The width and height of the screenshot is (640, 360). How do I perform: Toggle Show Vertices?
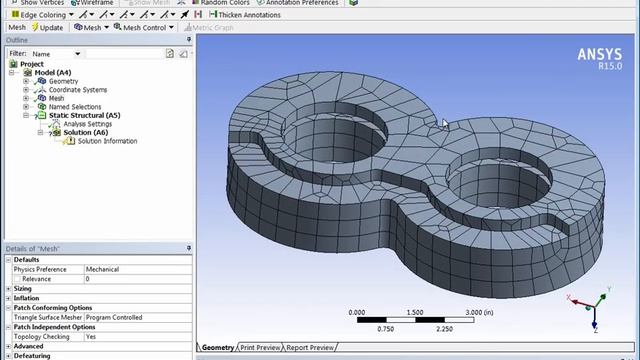(38, 2)
